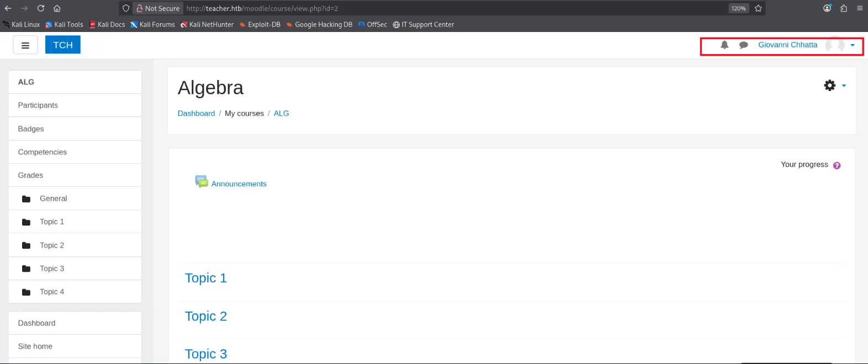The image size is (868, 364).
Task: Open the browser extensions puzzle icon
Action: click(844, 8)
